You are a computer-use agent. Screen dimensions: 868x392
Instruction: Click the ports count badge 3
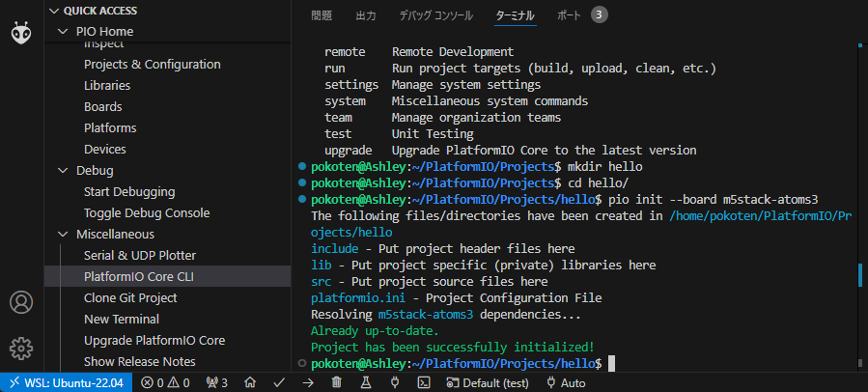tap(599, 14)
